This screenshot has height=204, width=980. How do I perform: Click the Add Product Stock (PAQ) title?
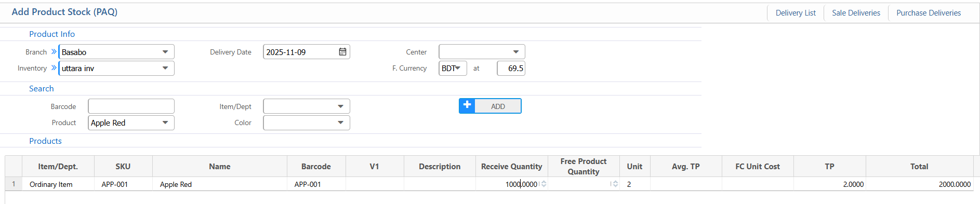point(64,12)
